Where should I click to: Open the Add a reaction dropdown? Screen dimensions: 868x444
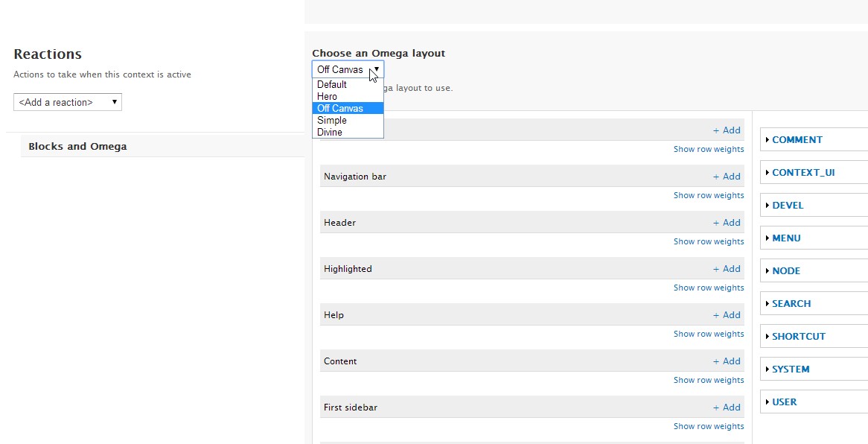coord(68,103)
